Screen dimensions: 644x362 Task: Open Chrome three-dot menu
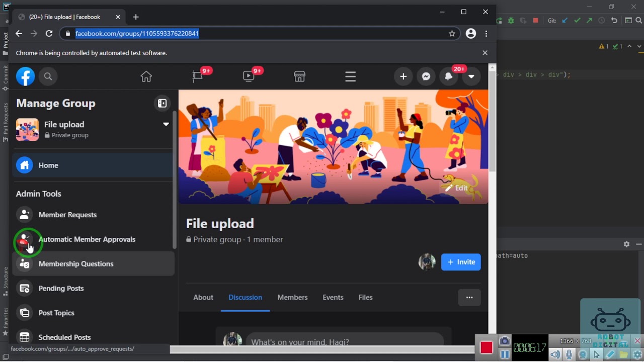tap(486, 33)
